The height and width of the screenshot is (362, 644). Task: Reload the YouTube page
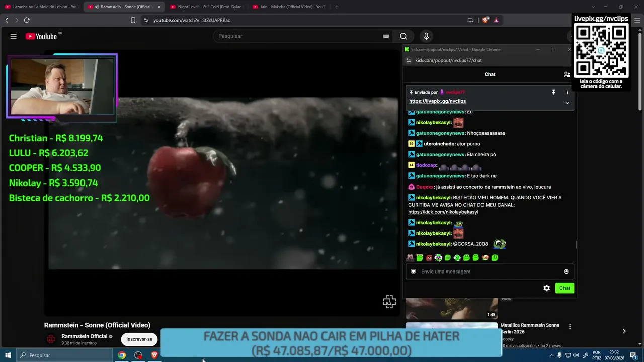[27, 20]
